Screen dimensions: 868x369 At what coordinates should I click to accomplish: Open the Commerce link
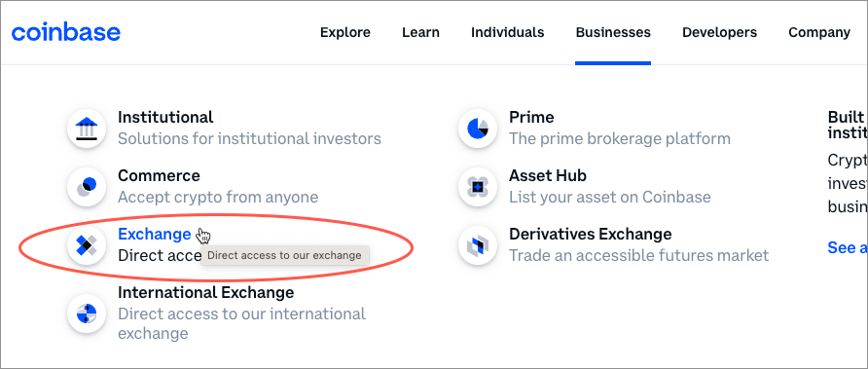pyautogui.click(x=218, y=187)
